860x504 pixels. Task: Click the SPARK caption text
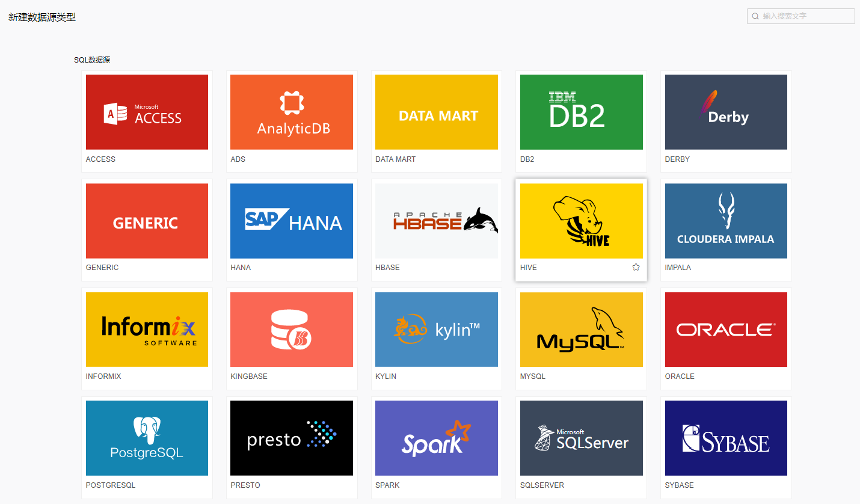pyautogui.click(x=387, y=485)
